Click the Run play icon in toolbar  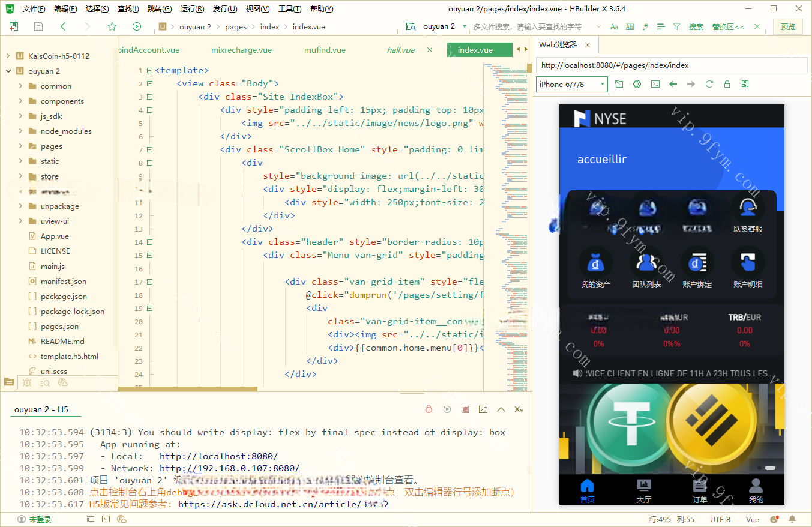(x=137, y=26)
